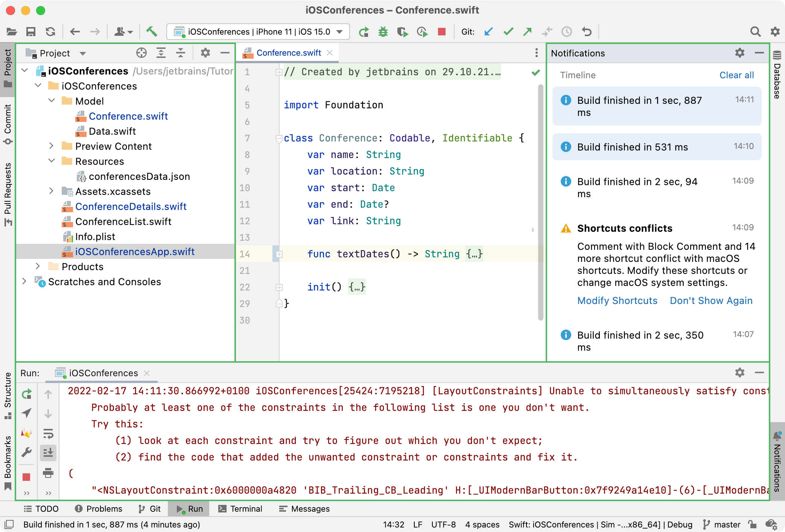Click the Build hammer icon

coord(152,32)
